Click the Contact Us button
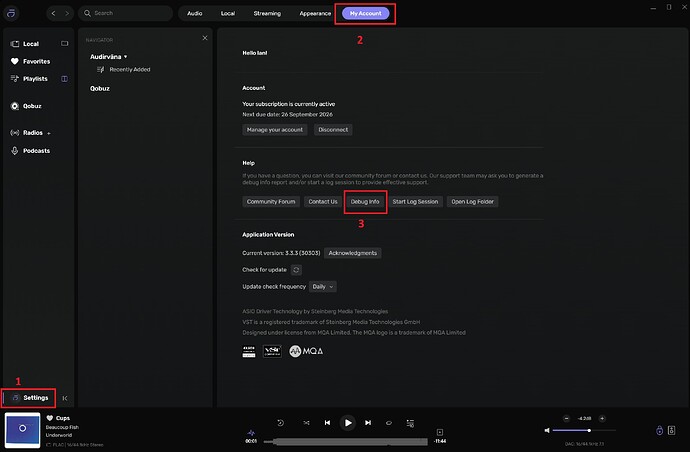The image size is (690, 452). click(323, 201)
